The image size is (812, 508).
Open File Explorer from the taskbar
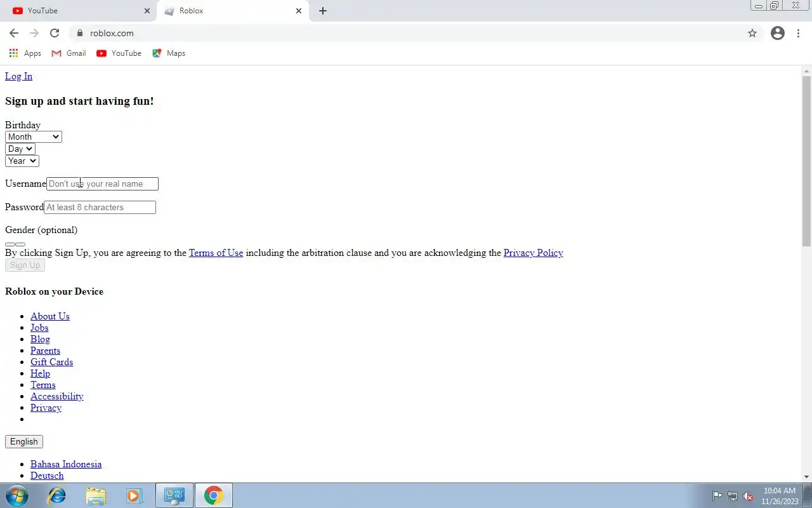coord(96,495)
